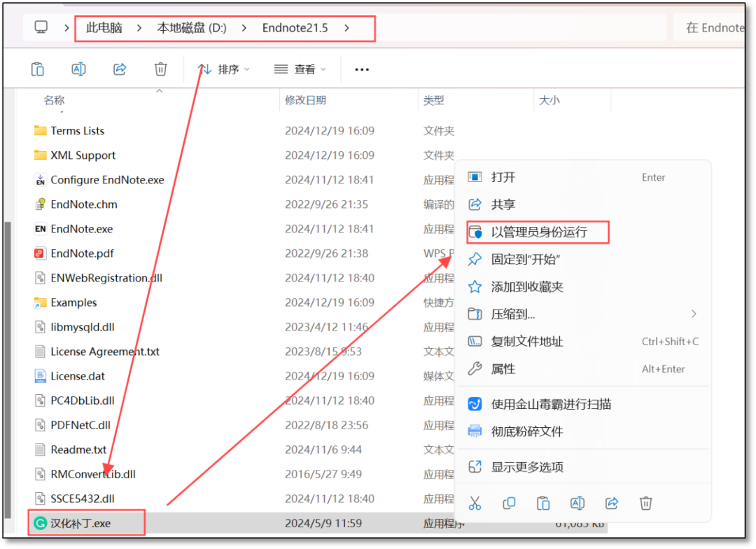This screenshot has height=549, width=756.
Task: Choose 固定到"开始" in the context menu
Action: click(583, 260)
